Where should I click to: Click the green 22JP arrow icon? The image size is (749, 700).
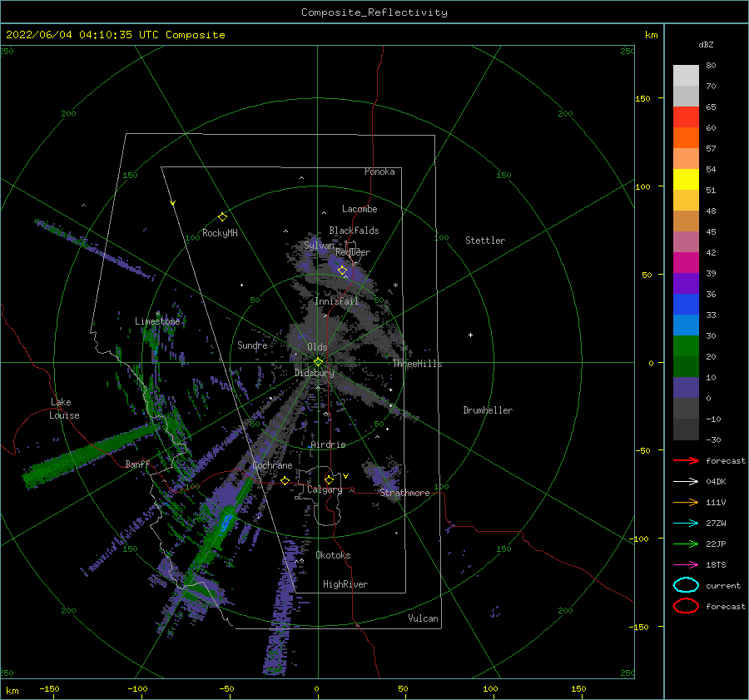pyautogui.click(x=686, y=544)
